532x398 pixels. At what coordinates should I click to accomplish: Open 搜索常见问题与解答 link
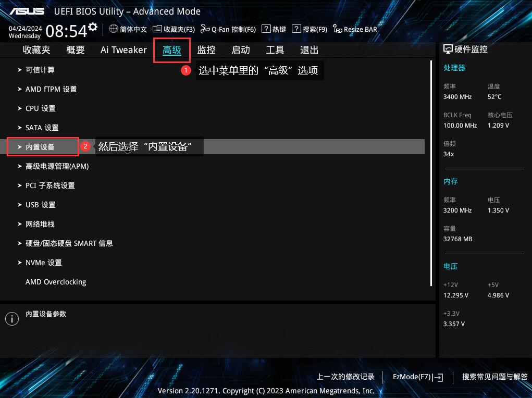tap(494, 377)
